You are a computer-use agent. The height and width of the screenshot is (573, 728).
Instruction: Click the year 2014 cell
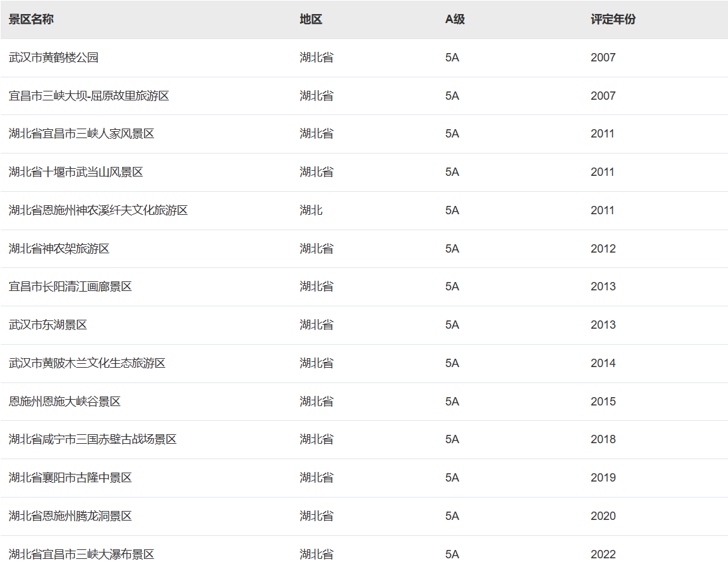coord(603,363)
